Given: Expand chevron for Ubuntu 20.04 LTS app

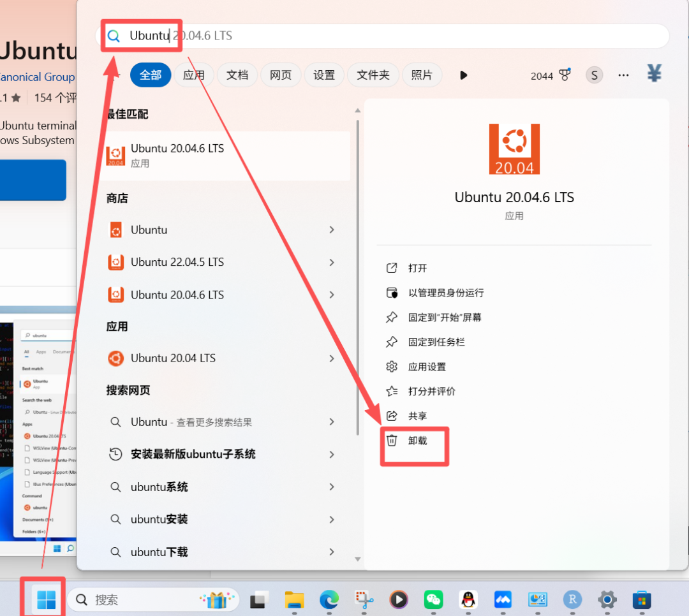Looking at the screenshot, I should [332, 358].
